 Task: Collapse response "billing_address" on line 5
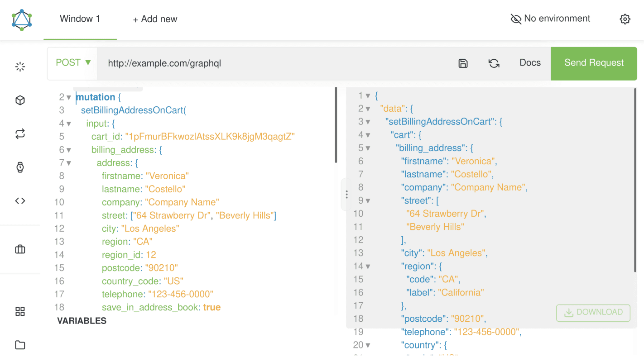[368, 148]
